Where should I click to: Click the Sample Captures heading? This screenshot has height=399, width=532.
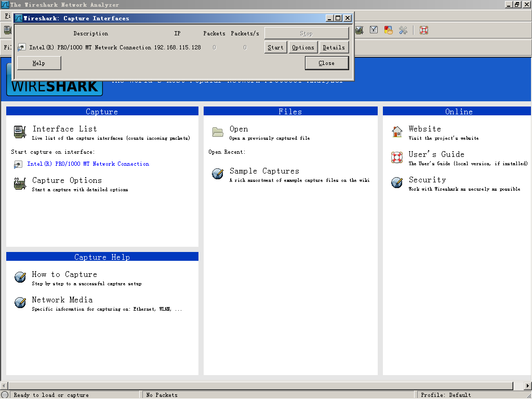tap(264, 171)
